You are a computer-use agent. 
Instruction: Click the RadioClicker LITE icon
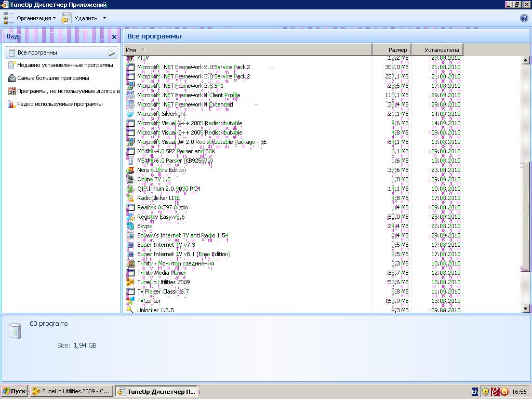(130, 198)
